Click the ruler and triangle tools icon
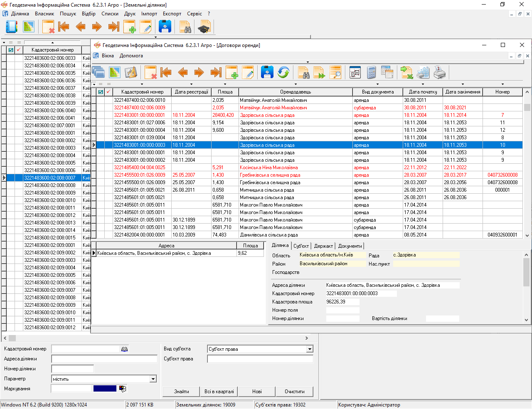 point(131,72)
